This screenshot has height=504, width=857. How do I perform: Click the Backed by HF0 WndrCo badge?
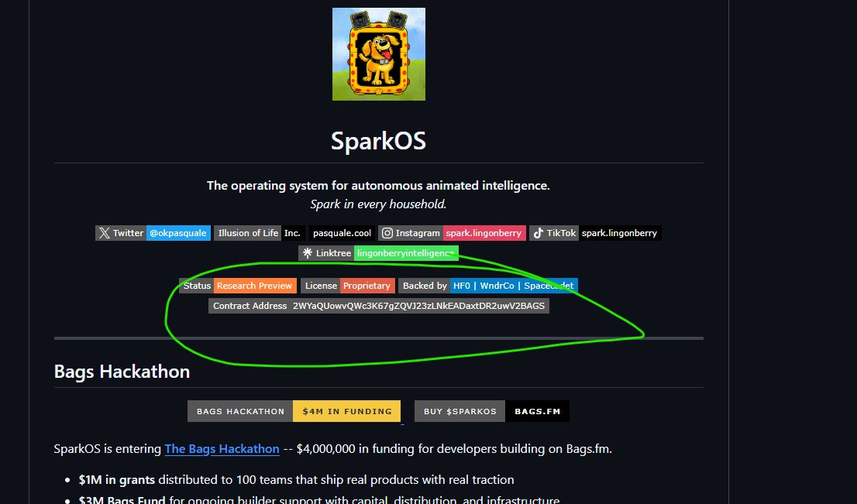(488, 286)
